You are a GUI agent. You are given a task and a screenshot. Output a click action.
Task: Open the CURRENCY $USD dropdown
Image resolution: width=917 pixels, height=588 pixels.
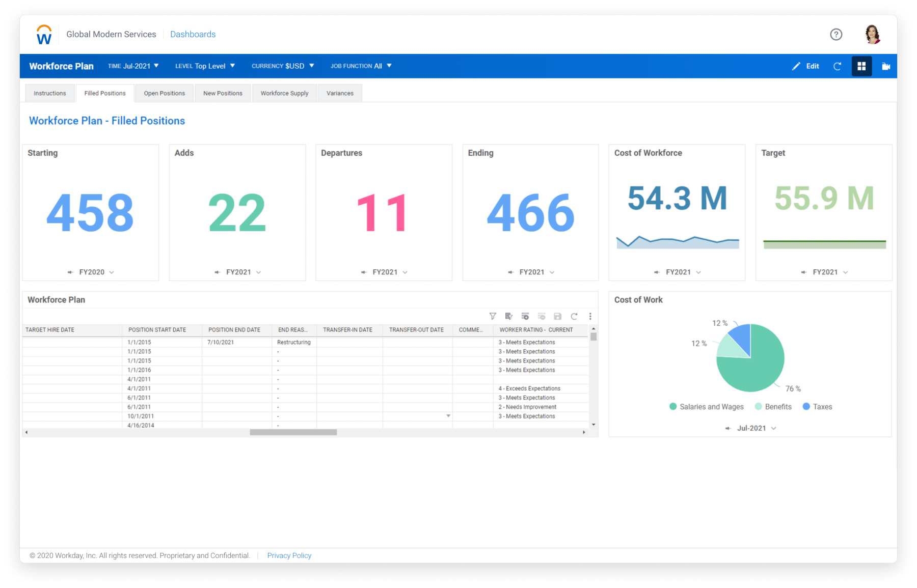tap(283, 66)
